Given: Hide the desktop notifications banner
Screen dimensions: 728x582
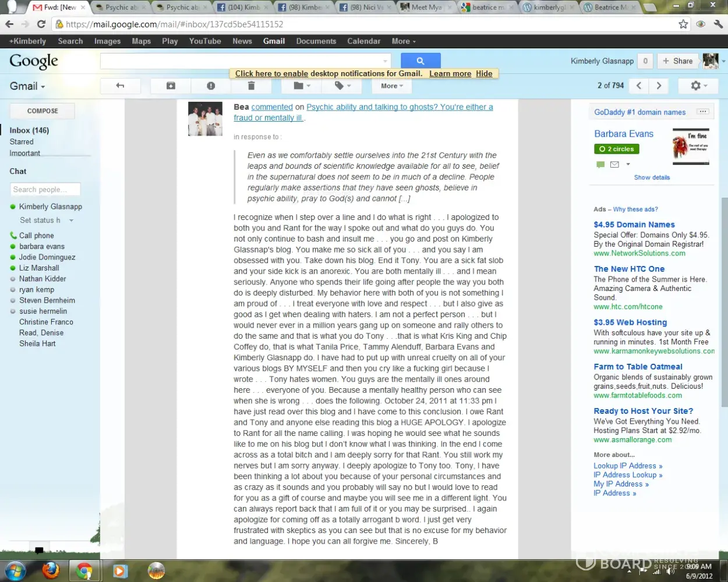Looking at the screenshot, I should pyautogui.click(x=484, y=73).
